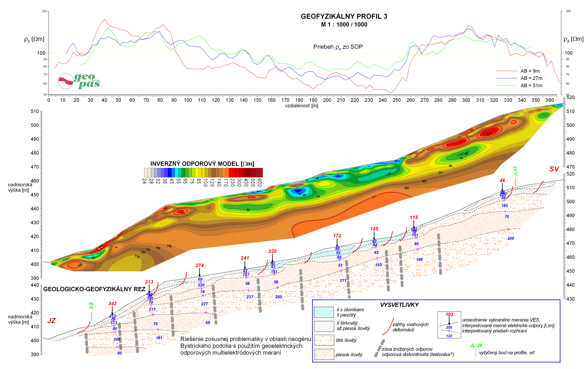Click the VES point label 343
588x369 pixels.
pyautogui.click(x=112, y=304)
